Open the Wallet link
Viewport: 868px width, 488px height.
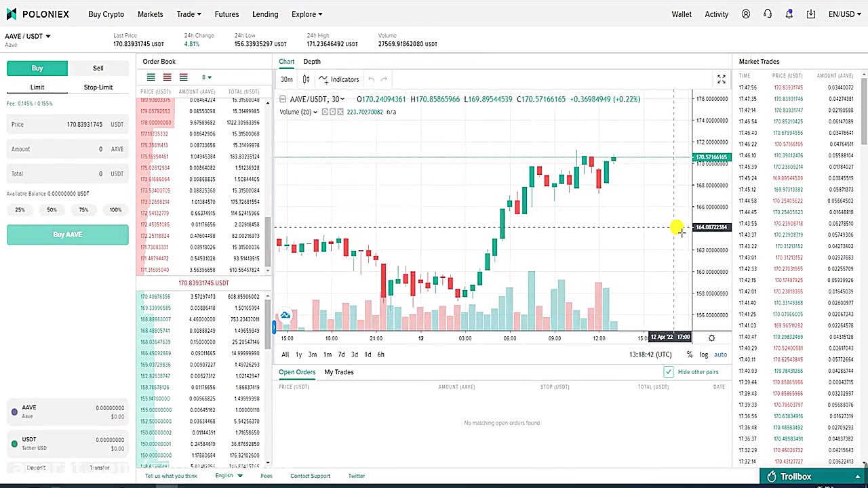682,14
